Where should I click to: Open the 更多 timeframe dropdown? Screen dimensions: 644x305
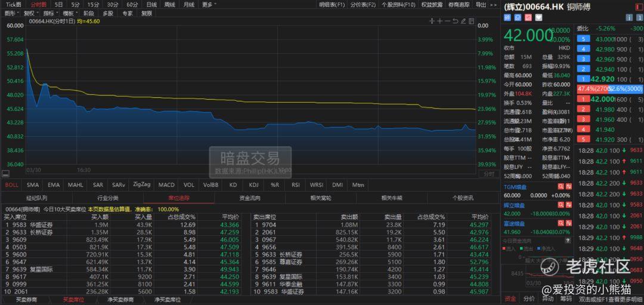[209, 5]
